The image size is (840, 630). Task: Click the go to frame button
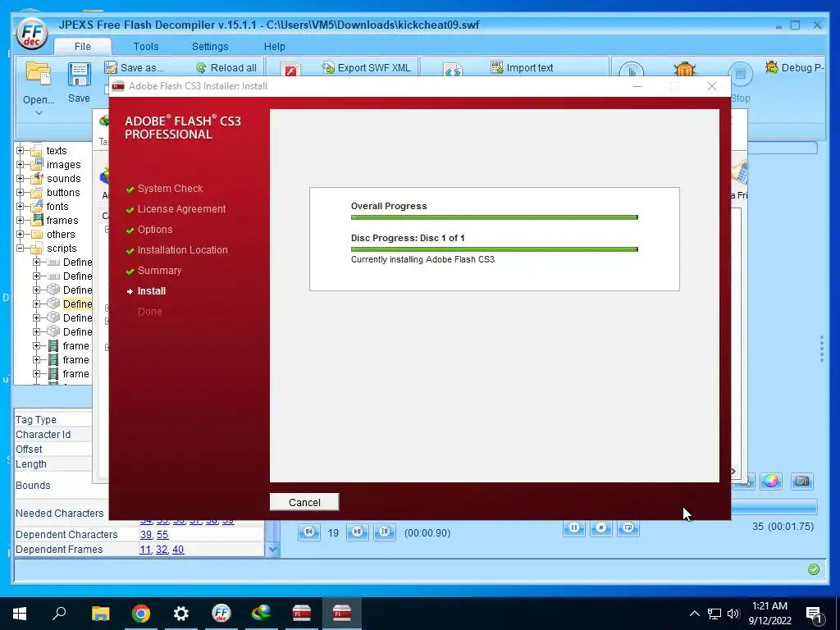pyautogui.click(x=385, y=532)
